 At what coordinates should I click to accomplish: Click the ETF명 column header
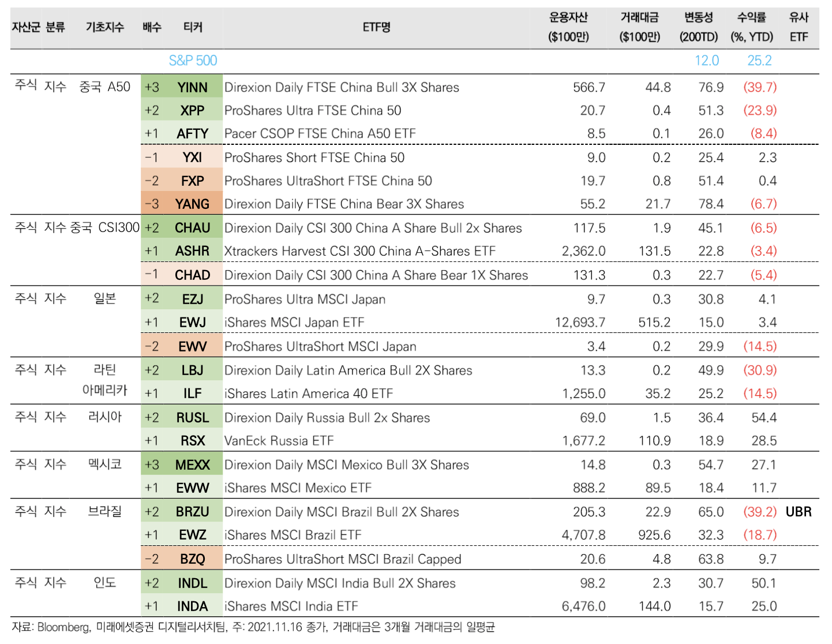[377, 27]
